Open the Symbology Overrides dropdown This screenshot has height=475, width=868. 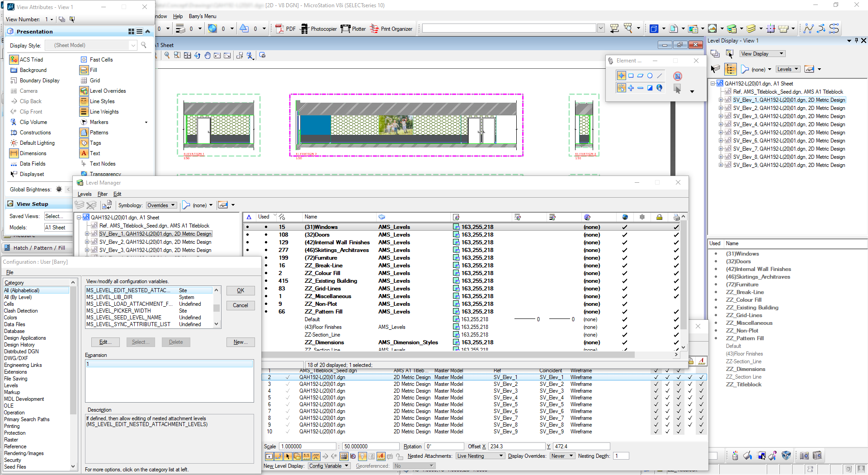tap(161, 205)
